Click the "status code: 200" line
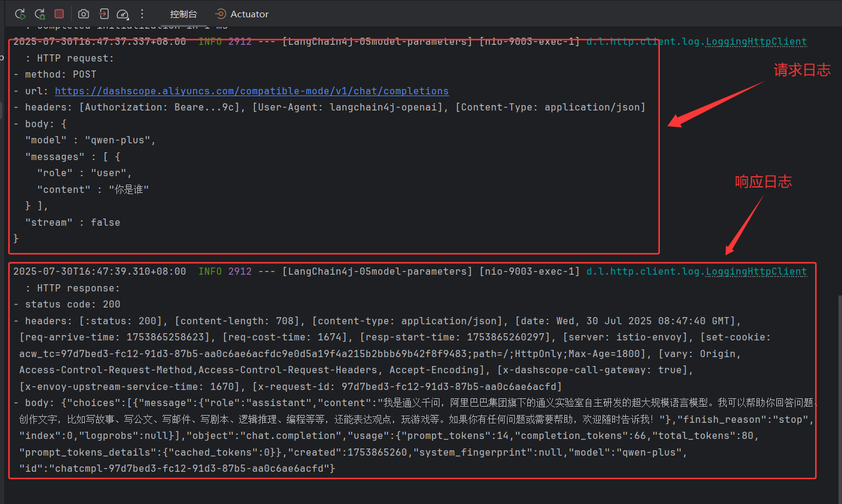The width and height of the screenshot is (842, 504). pos(72,304)
